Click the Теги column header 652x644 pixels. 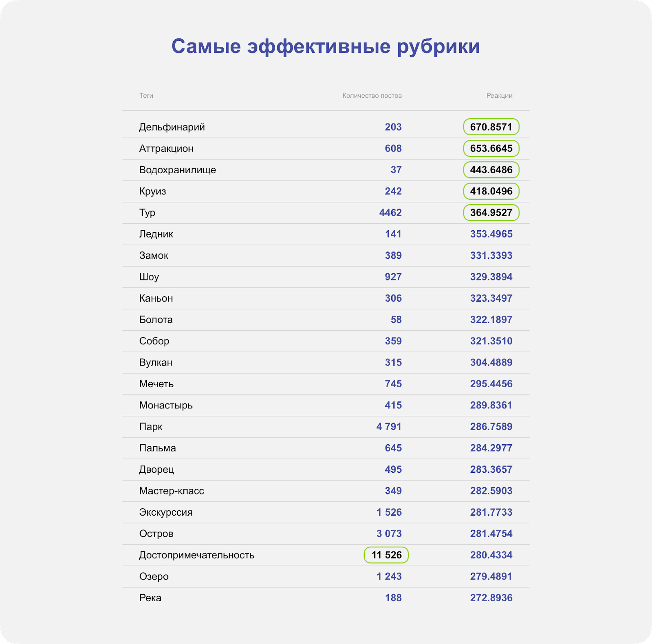[146, 95]
